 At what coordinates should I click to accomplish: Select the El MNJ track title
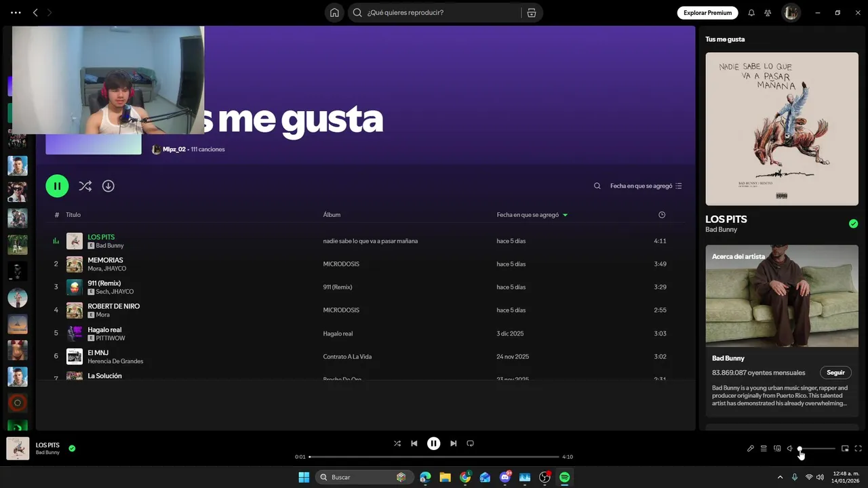click(98, 352)
